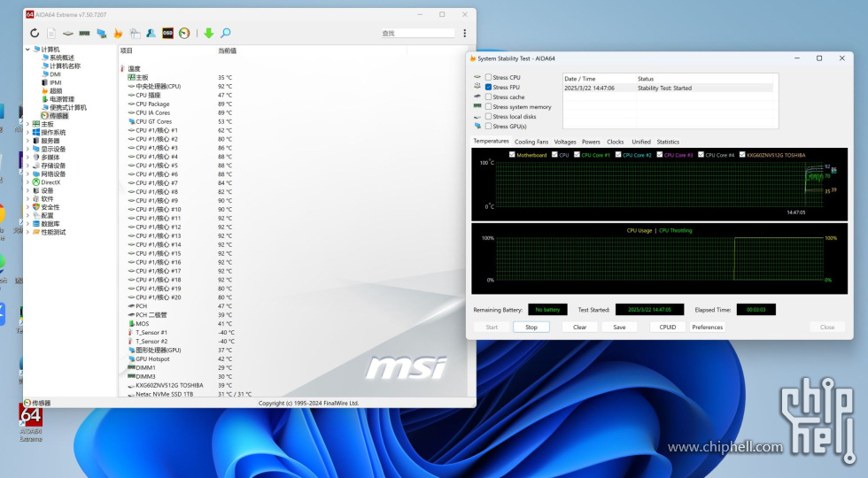Enable Stress system memory checkbox
868x478 pixels.
488,107
